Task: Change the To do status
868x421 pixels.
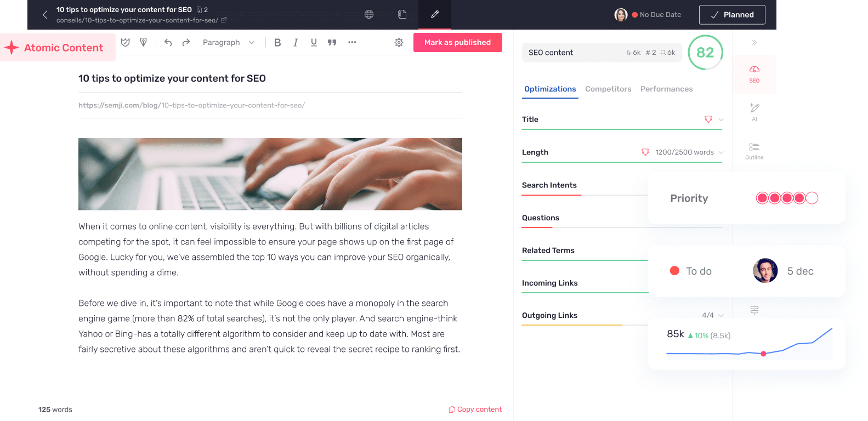Action: 691,271
